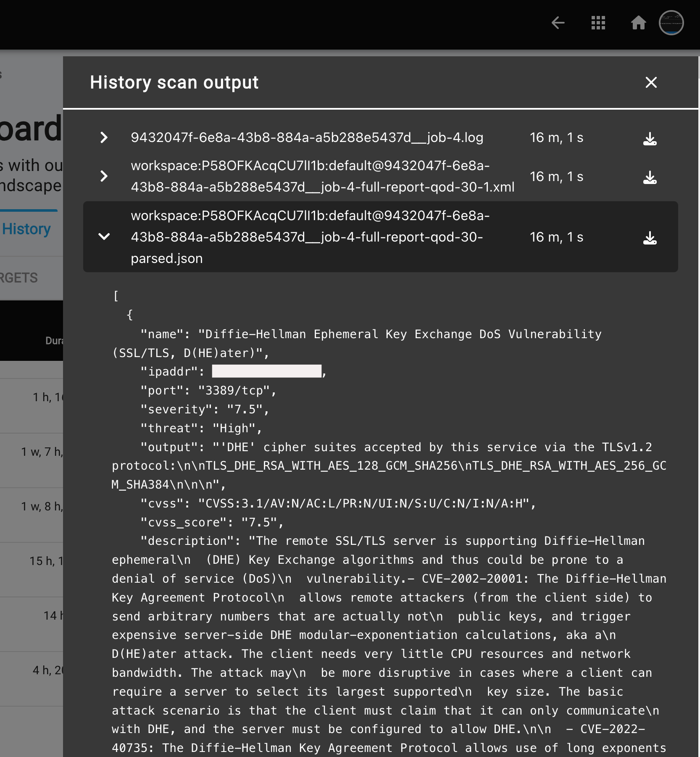The image size is (700, 757).
Task: Collapse the parsed.json report entry
Action: coord(104,237)
